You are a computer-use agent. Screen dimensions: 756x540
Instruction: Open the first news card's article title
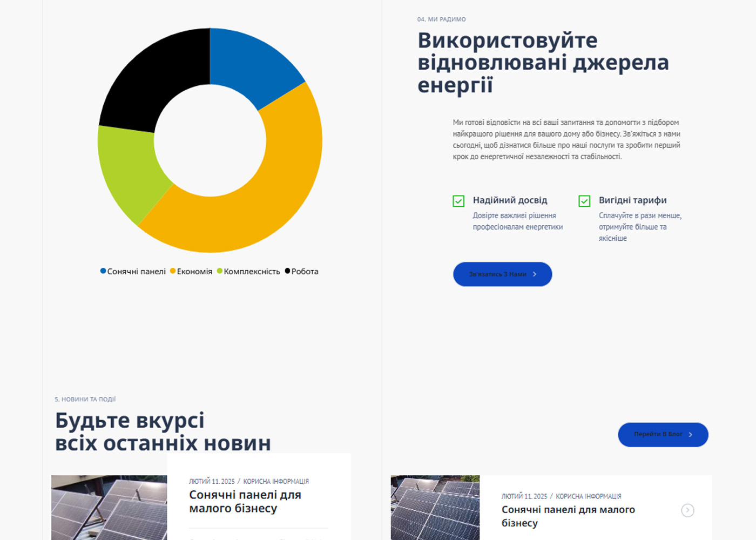(x=245, y=502)
